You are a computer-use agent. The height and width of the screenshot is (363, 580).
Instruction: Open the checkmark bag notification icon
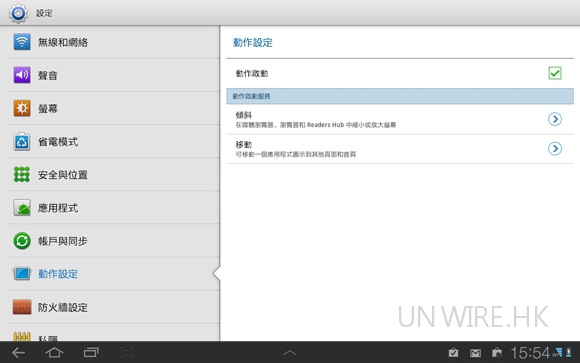click(x=453, y=353)
